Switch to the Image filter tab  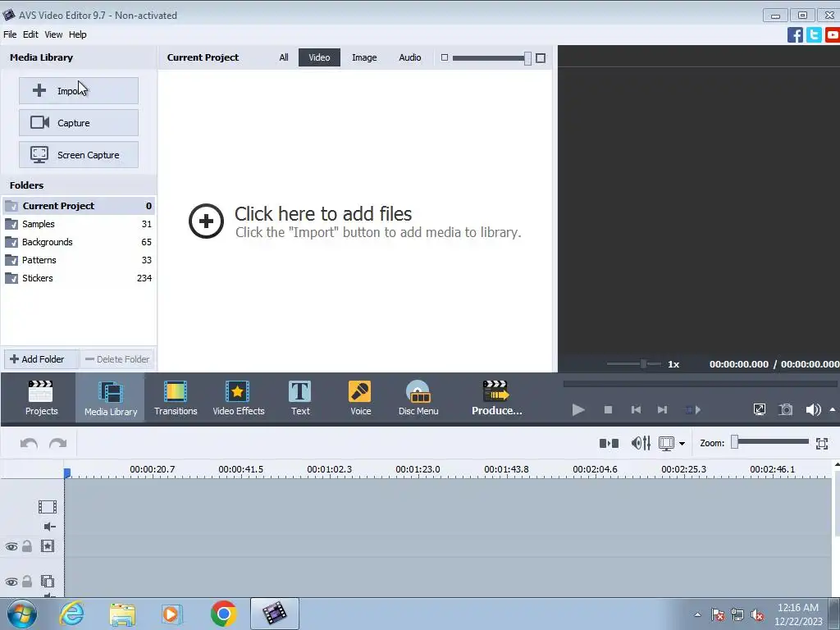point(364,57)
